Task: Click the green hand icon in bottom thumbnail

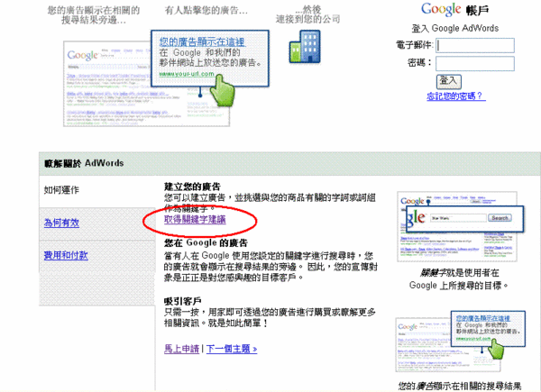Action: [x=495, y=348]
